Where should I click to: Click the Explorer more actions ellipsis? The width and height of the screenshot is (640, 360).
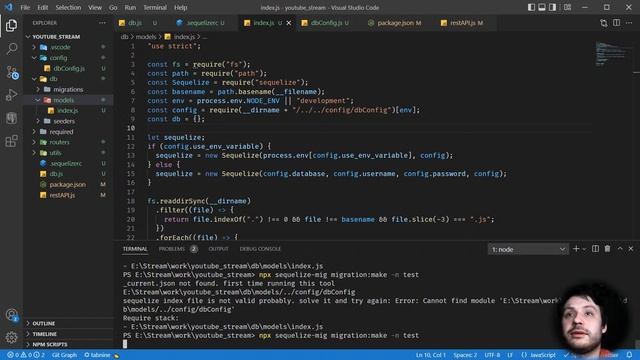(x=102, y=23)
